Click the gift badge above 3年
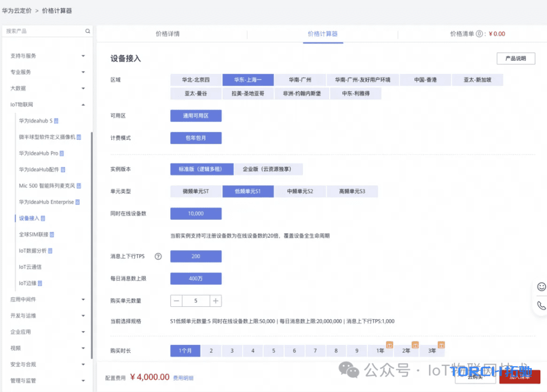Screen dimensions: 547x392 coord(441,345)
